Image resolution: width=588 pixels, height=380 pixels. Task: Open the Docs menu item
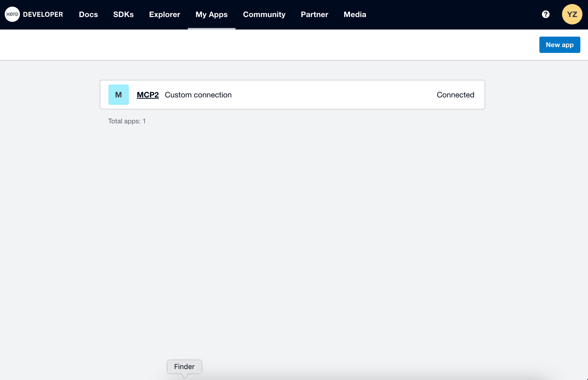[x=88, y=14]
